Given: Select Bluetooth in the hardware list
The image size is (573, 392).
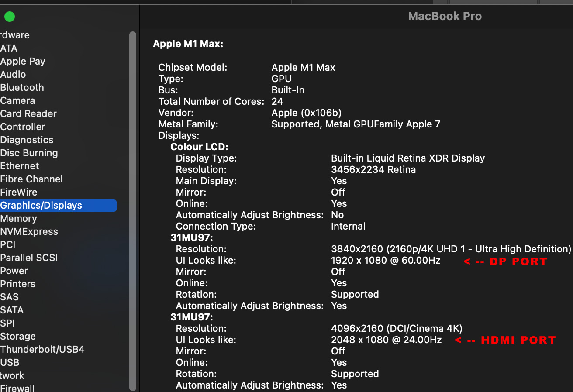Looking at the screenshot, I should pos(22,88).
